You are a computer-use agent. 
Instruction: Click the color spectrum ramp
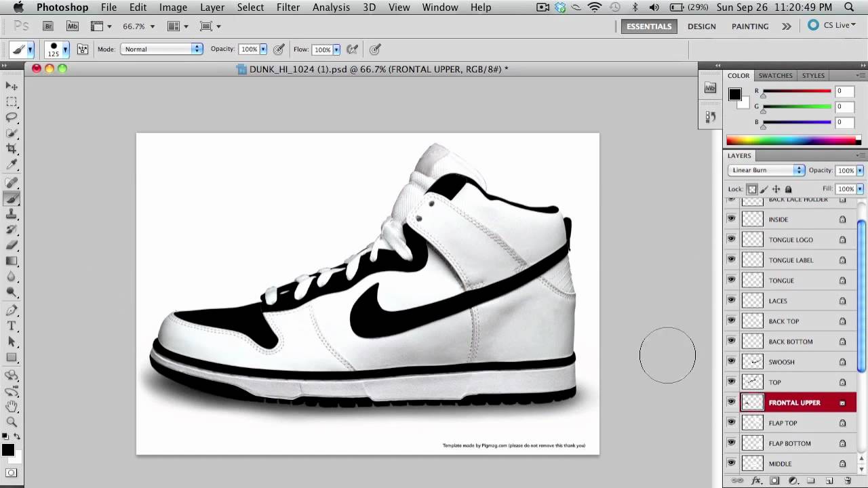794,140
